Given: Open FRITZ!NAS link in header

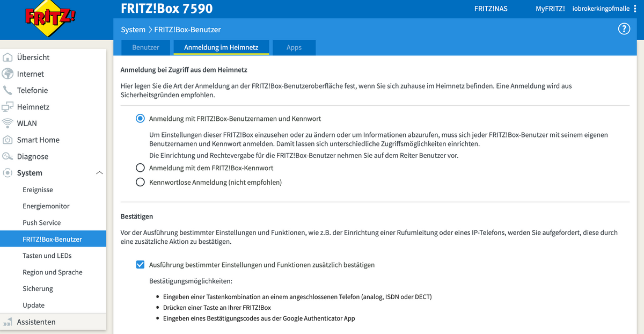Looking at the screenshot, I should point(491,9).
